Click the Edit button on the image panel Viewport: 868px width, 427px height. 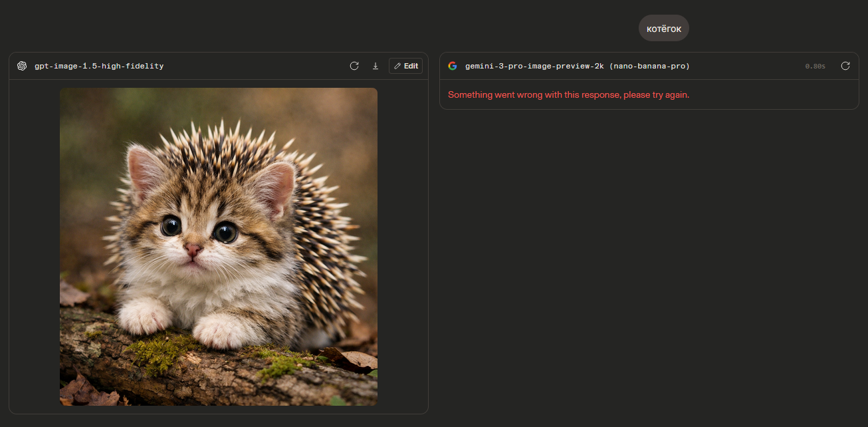(x=405, y=66)
